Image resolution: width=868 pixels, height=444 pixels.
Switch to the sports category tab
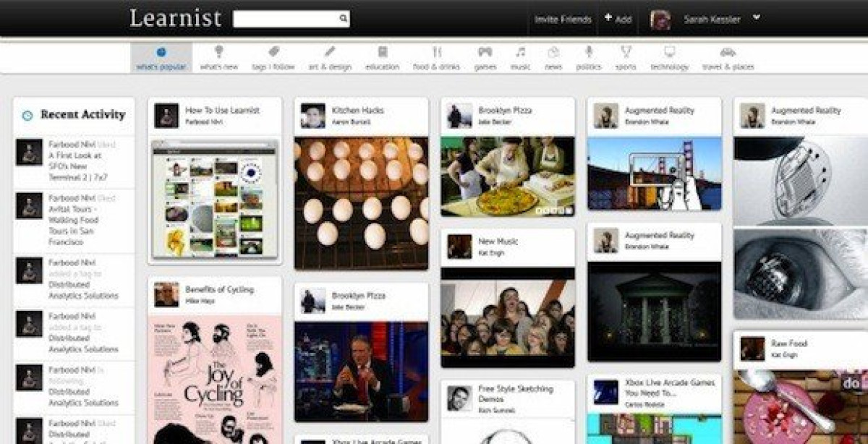click(626, 58)
